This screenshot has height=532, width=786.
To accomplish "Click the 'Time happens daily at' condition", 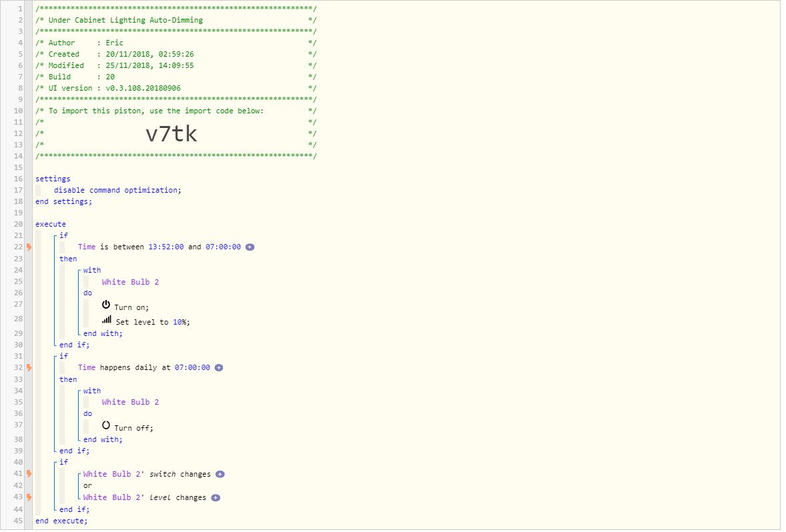I will point(144,368).
